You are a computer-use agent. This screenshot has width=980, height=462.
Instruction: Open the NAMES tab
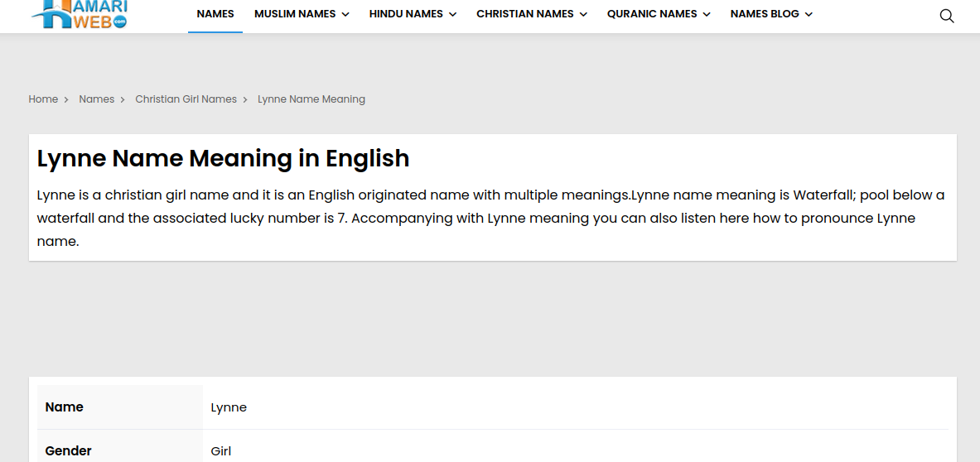[x=215, y=14]
